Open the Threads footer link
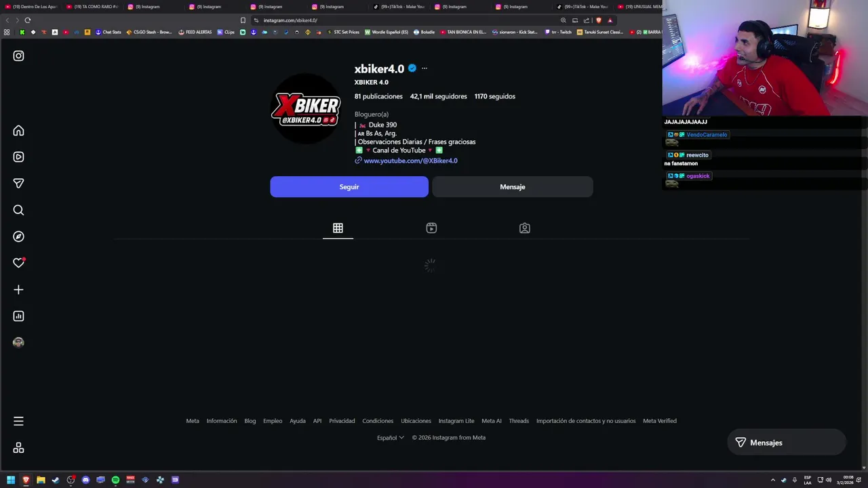 click(519, 421)
